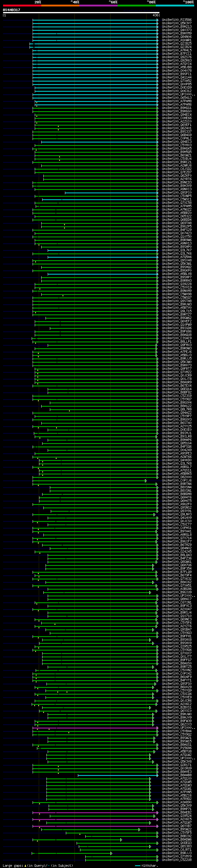Click the UniRef100_Q2IB25 hit label
Viewport: 197px width, 868px height.
point(177,43)
